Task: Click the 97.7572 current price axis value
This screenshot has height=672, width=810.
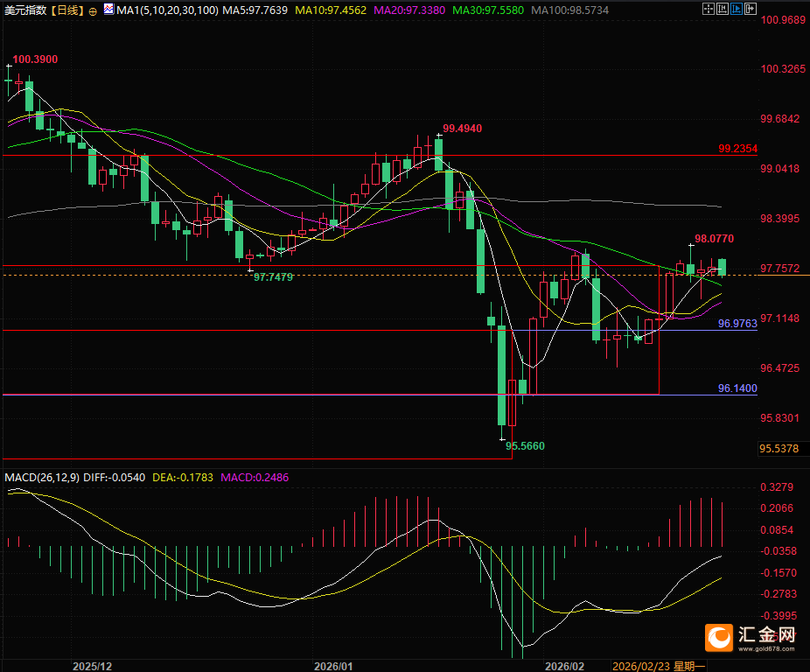Action: pos(780,269)
